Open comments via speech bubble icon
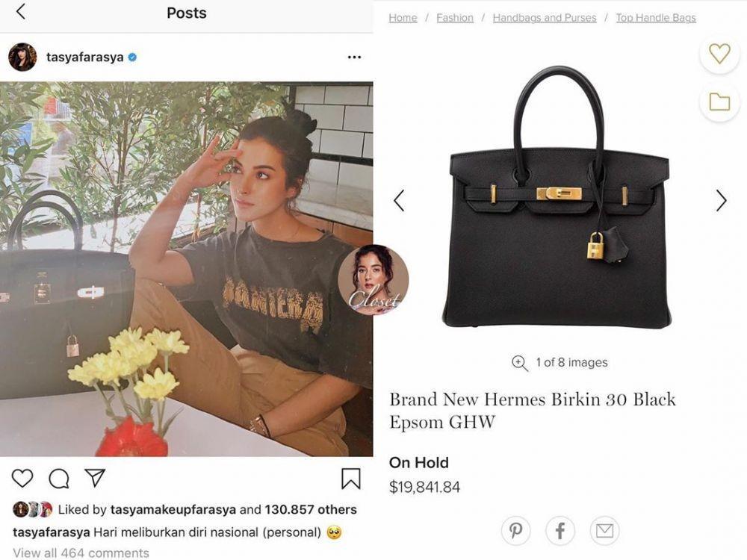Screen dimensions: 747x560 pyautogui.click(x=59, y=479)
